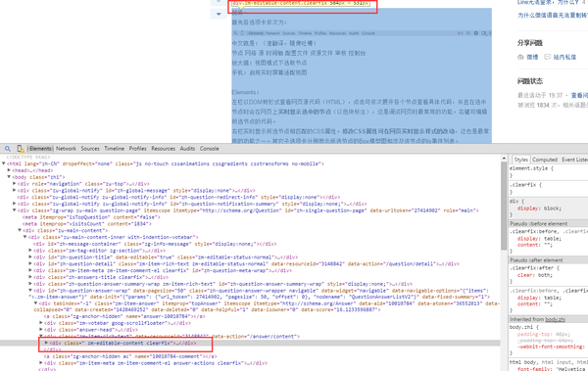The width and height of the screenshot is (588, 371).
Task: Expand the role="navigation" div node
Action: 15,184
